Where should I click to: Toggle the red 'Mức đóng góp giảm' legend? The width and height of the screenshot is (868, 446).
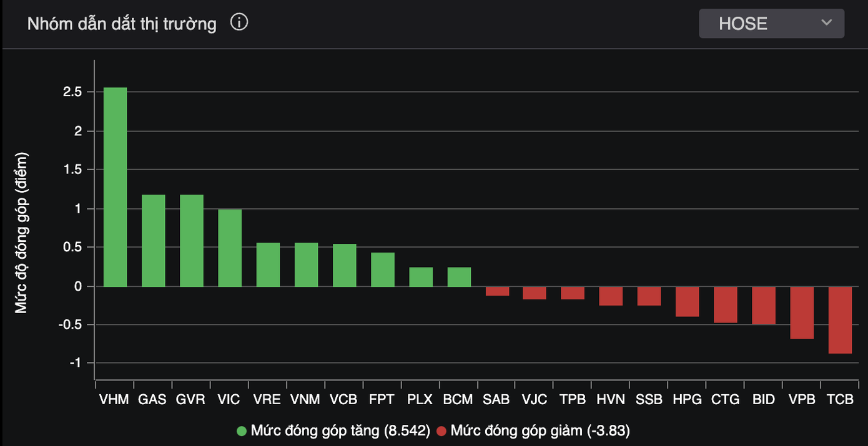click(540, 430)
